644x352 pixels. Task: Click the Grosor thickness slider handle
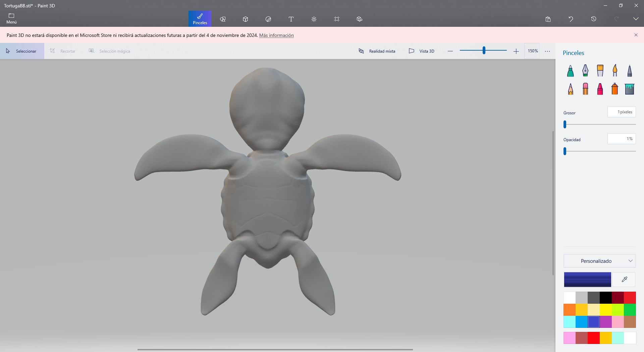click(565, 124)
